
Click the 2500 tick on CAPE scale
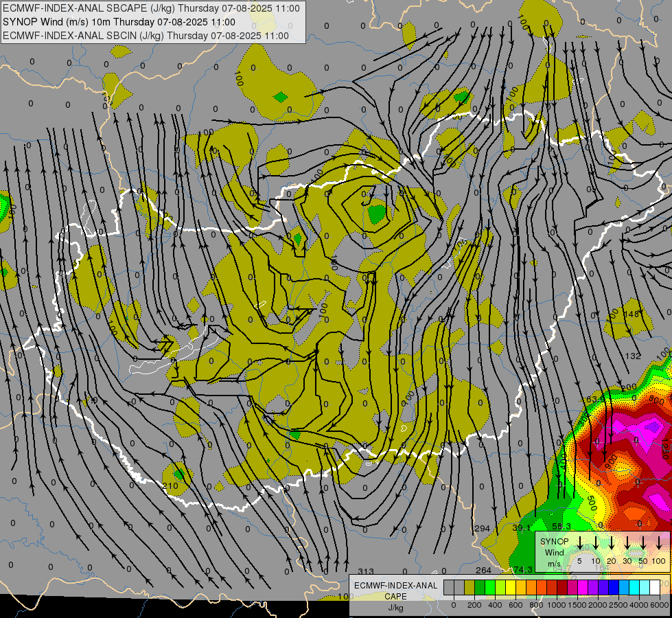tap(618, 605)
